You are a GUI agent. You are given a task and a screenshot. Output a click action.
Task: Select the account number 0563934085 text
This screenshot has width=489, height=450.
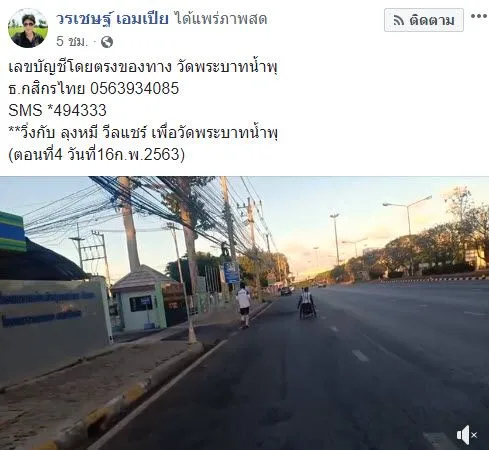(x=135, y=89)
